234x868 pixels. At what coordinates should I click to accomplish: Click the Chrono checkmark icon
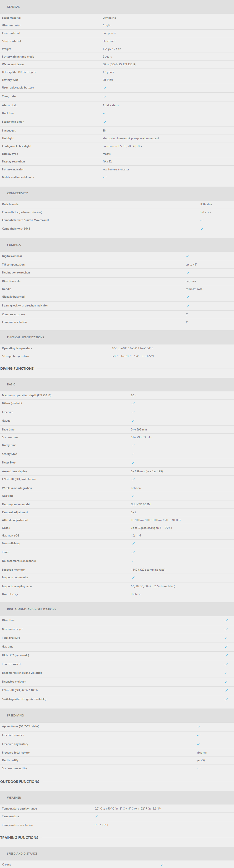click(x=162, y=865)
